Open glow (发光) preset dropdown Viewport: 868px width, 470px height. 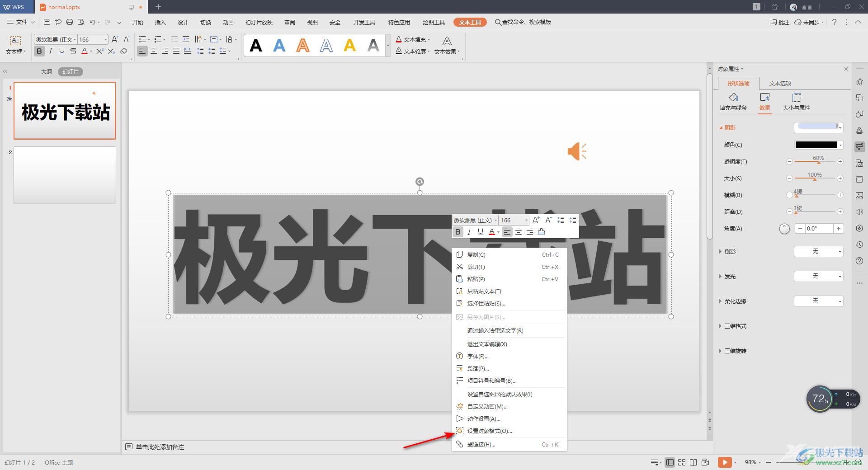coord(819,276)
